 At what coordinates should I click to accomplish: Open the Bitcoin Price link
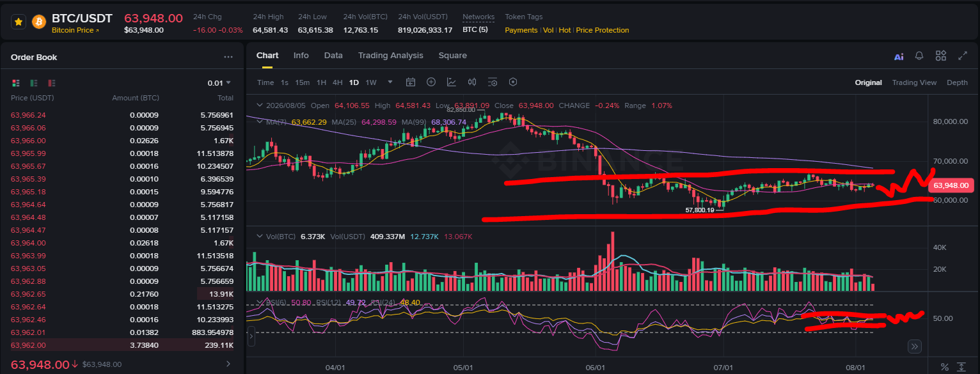coord(75,30)
